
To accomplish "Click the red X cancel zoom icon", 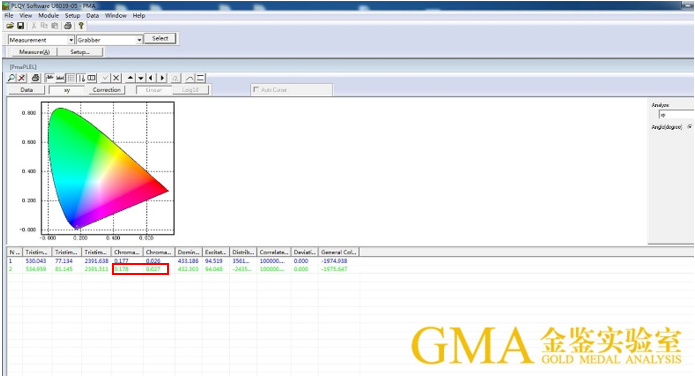I will tap(22, 78).
